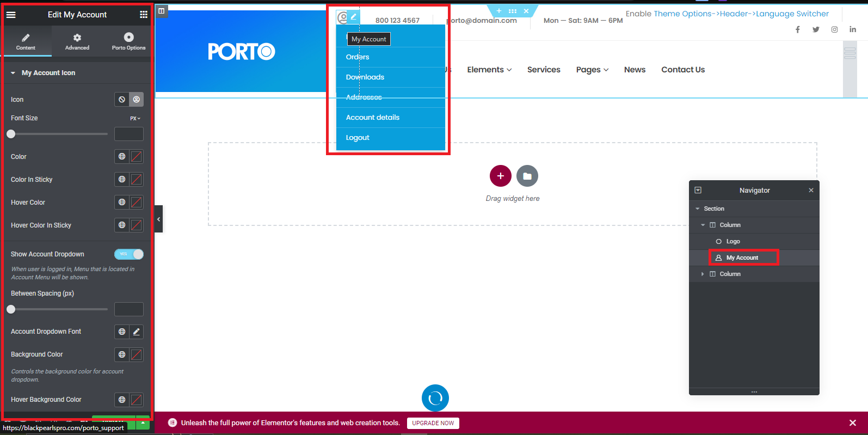Click the Font Size input field
This screenshot has width=868, height=435.
point(129,134)
